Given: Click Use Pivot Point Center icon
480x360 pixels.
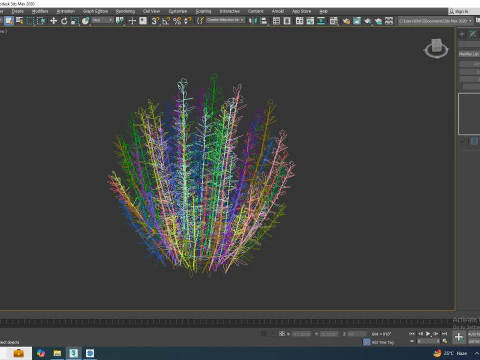Looking at the screenshot, I should [119, 21].
